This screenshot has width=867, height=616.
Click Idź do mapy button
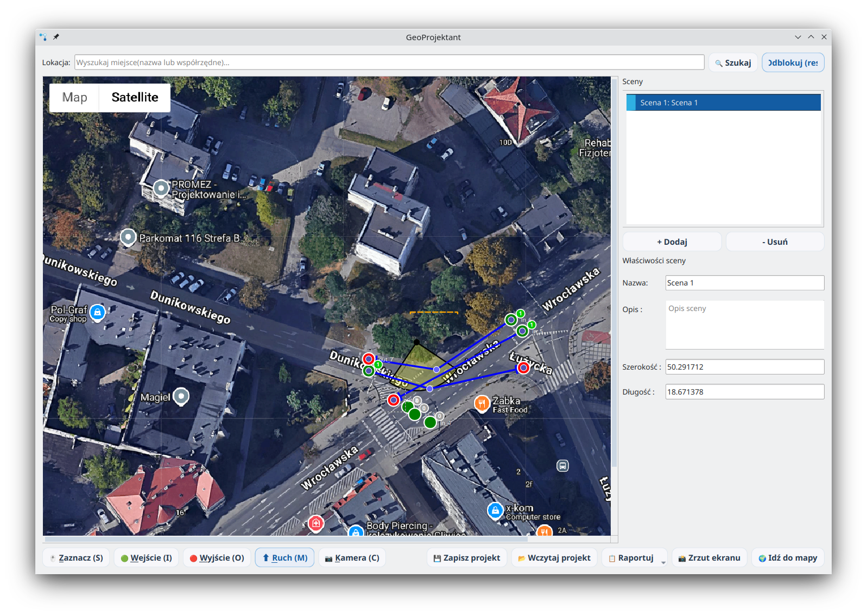(x=788, y=557)
